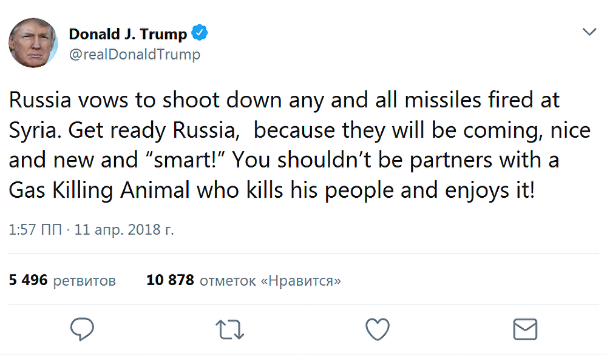
Task: Open the "отметок «Нравится»" likes list
Action: tap(270, 280)
